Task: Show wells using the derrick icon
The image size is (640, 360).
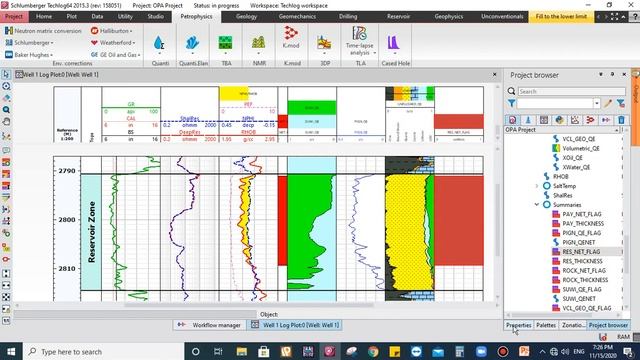Action: (x=528, y=120)
